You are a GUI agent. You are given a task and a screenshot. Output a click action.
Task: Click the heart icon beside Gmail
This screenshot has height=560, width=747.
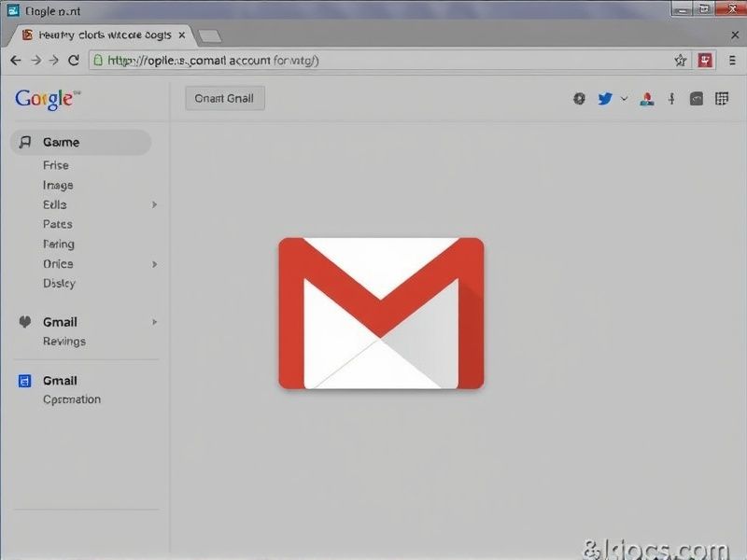(25, 322)
